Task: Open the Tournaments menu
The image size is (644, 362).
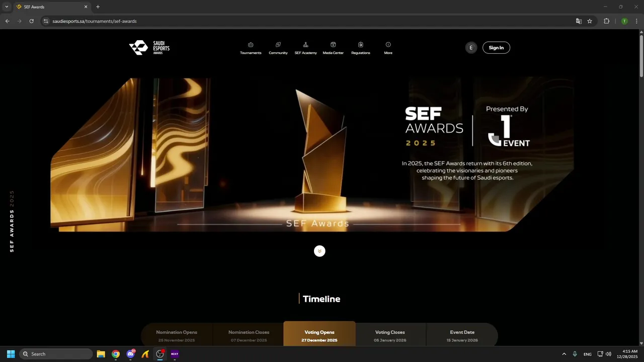Action: pyautogui.click(x=251, y=48)
